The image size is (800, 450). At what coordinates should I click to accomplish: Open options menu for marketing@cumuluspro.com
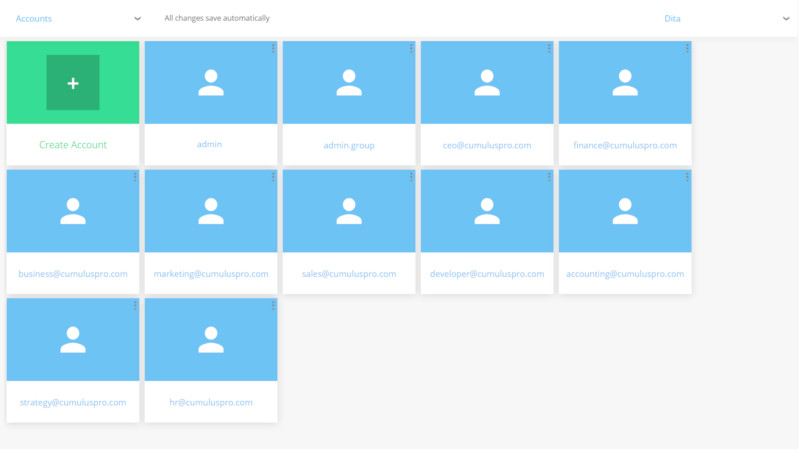pyautogui.click(x=273, y=177)
